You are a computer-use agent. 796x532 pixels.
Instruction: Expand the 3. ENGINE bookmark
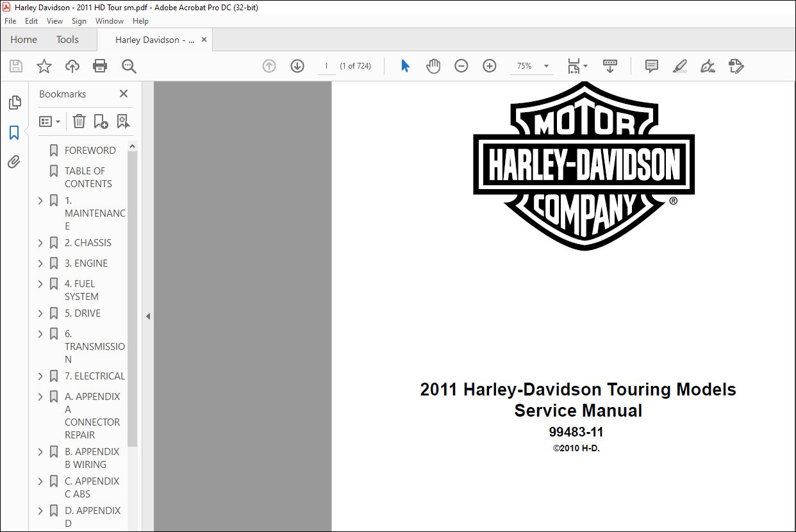click(40, 263)
